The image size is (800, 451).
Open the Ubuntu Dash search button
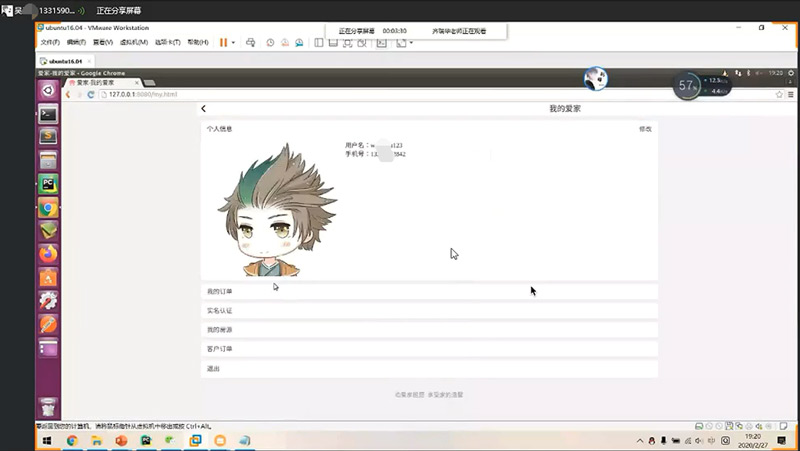[48, 90]
